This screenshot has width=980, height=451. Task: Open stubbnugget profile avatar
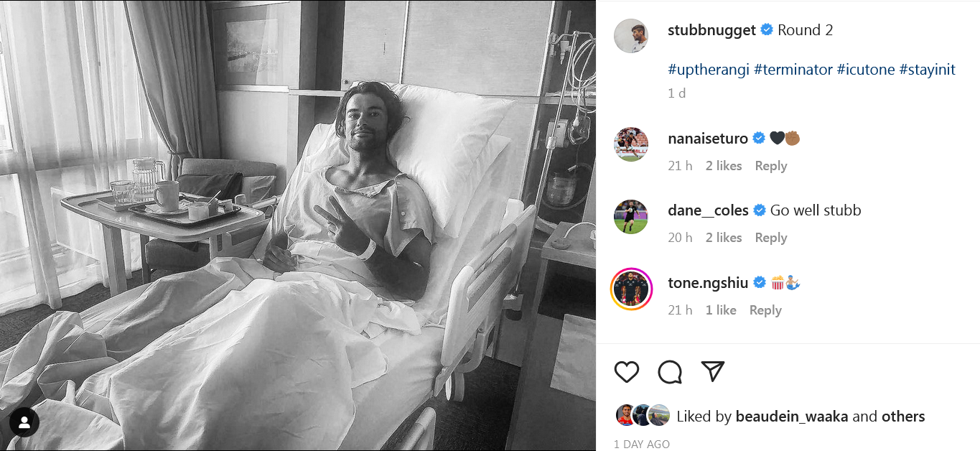(x=631, y=36)
